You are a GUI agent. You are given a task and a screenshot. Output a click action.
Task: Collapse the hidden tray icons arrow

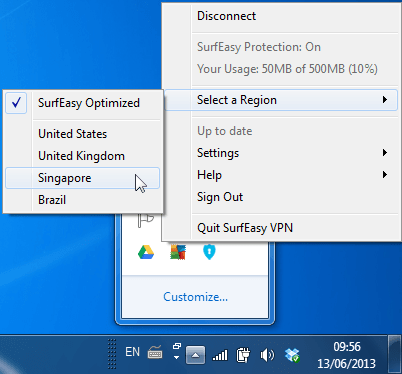(x=196, y=355)
